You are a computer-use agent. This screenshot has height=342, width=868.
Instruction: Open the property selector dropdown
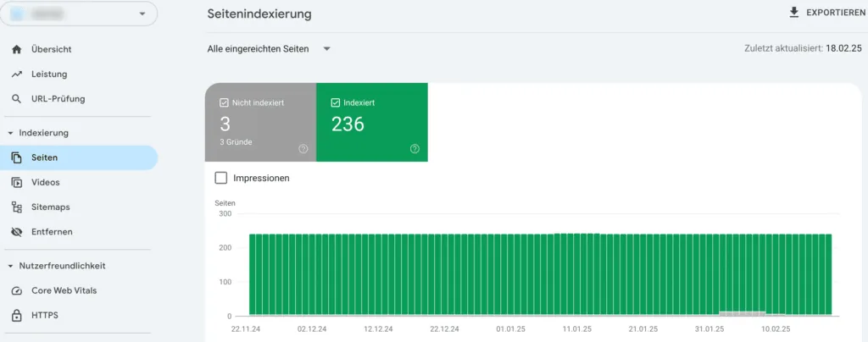(79, 14)
